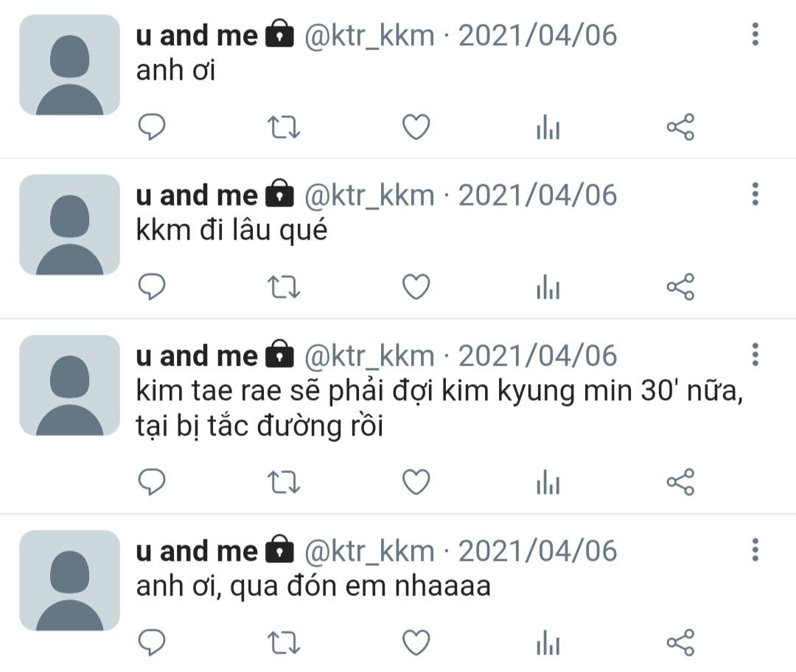Open @ktr_kkm handle in first tweet
The height and width of the screenshot is (672, 796).
click(369, 35)
